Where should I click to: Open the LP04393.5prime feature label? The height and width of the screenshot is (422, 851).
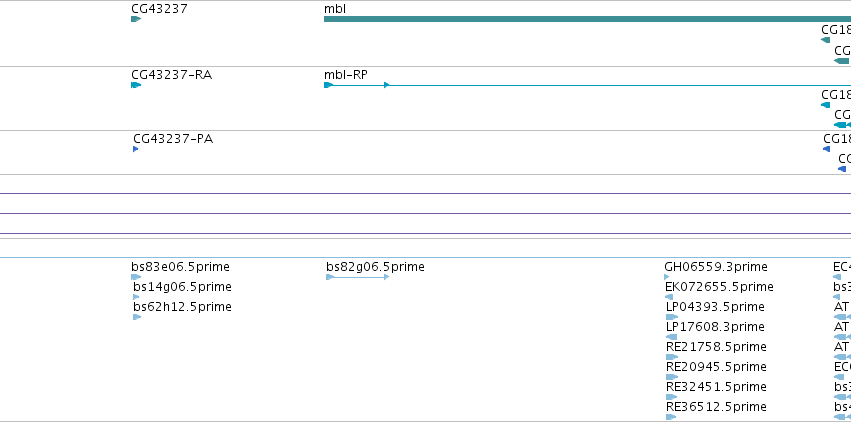coord(715,307)
